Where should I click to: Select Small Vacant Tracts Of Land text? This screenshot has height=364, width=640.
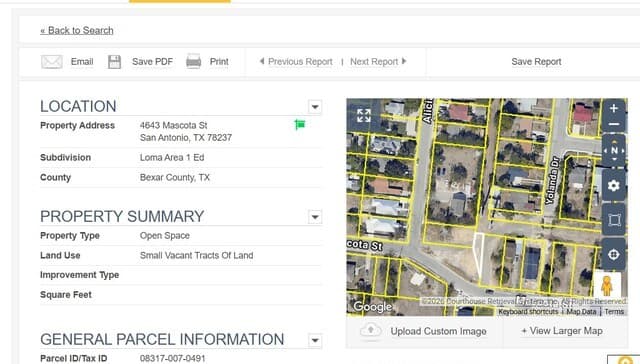[196, 255]
